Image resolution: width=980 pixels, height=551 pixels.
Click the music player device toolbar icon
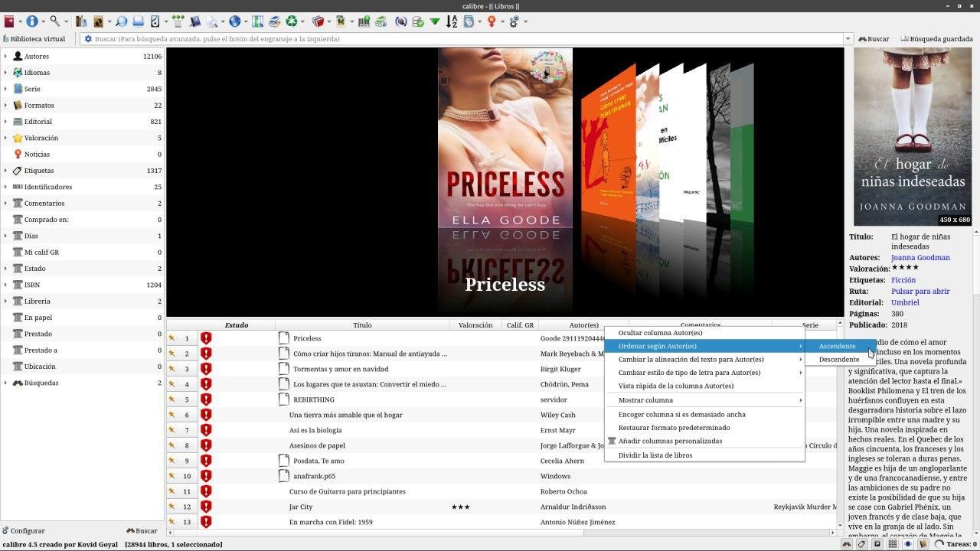click(x=155, y=21)
